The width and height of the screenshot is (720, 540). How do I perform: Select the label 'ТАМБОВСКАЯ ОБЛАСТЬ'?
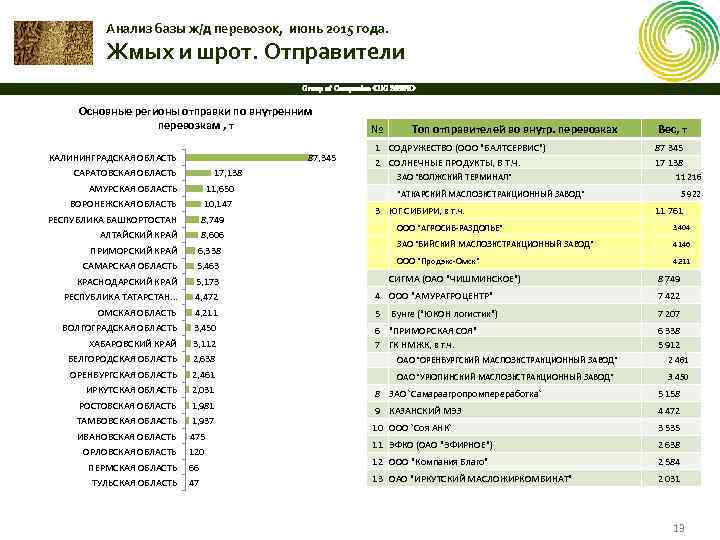click(127, 421)
